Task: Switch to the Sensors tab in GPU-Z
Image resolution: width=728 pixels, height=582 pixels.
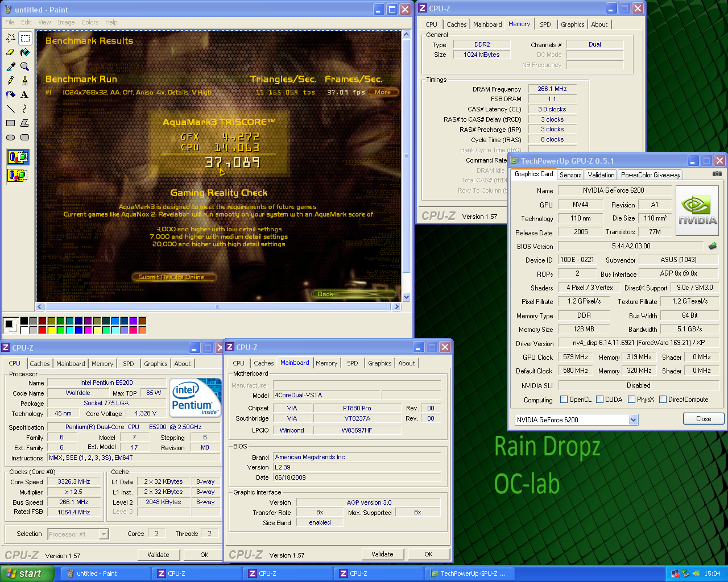Action: click(x=570, y=175)
